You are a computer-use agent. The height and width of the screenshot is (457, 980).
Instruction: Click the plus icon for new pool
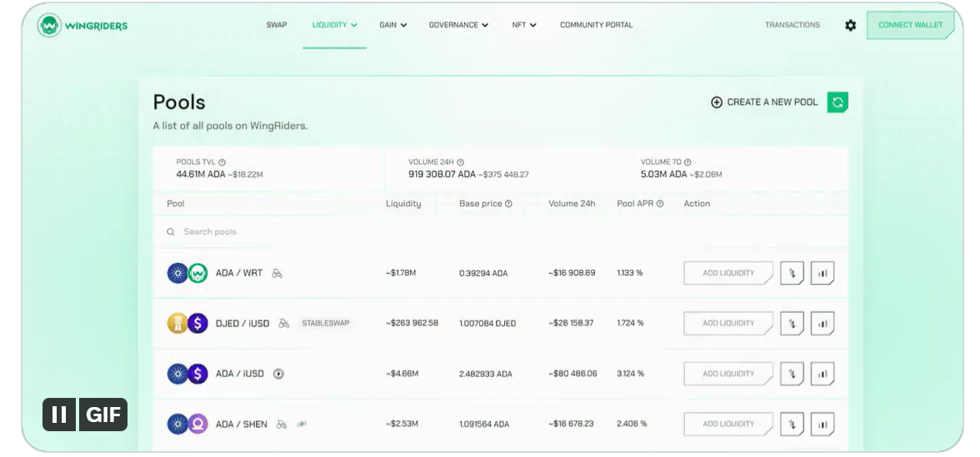(717, 102)
